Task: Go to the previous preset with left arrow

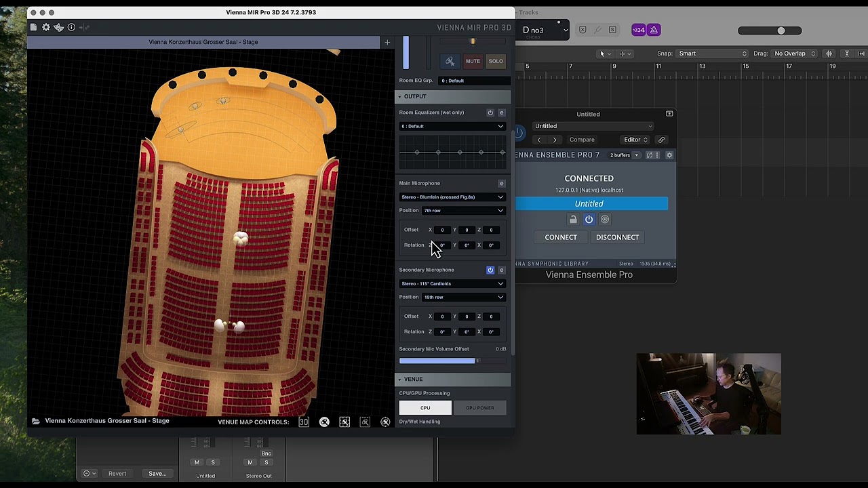Action: [x=539, y=140]
